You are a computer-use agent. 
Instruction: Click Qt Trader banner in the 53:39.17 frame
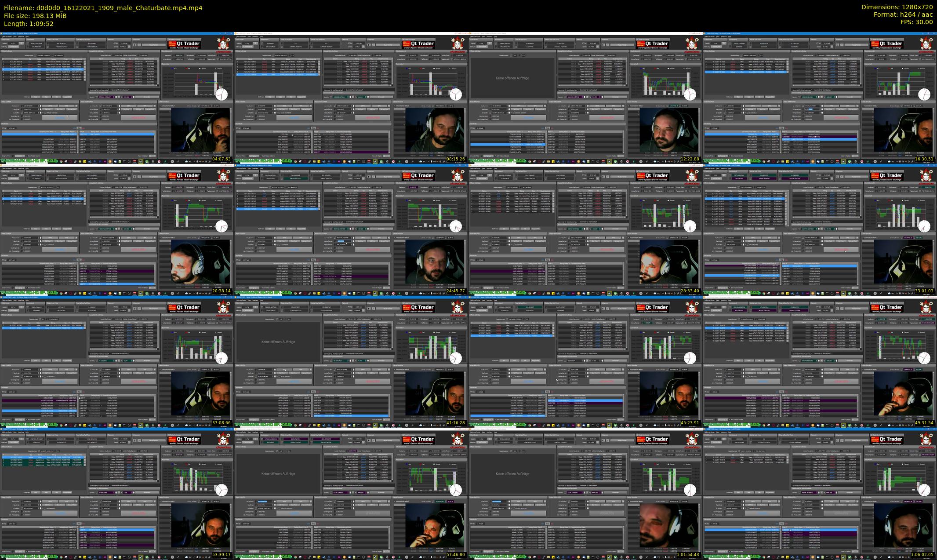184,440
